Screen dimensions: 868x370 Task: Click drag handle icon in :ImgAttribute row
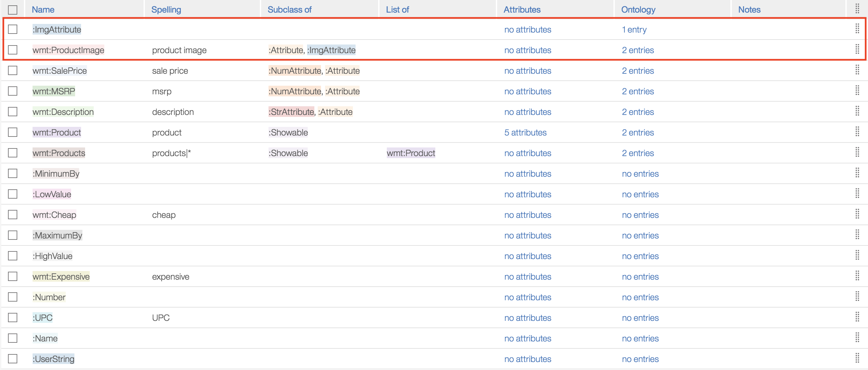(x=857, y=29)
